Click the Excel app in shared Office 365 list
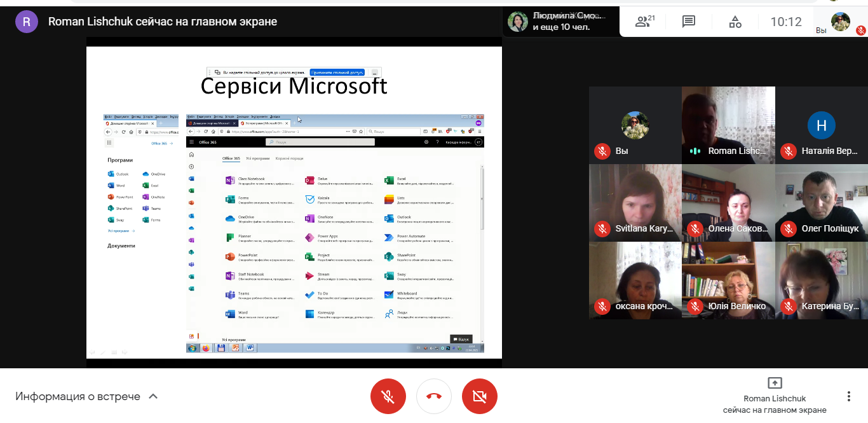The image size is (868, 423). [418, 181]
